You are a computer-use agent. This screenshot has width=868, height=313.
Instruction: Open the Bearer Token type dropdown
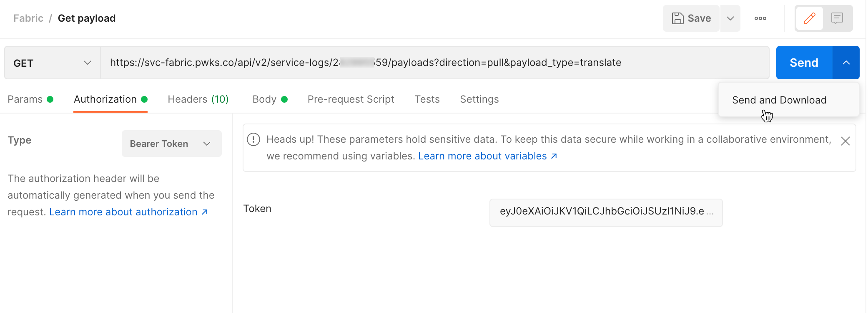171,144
